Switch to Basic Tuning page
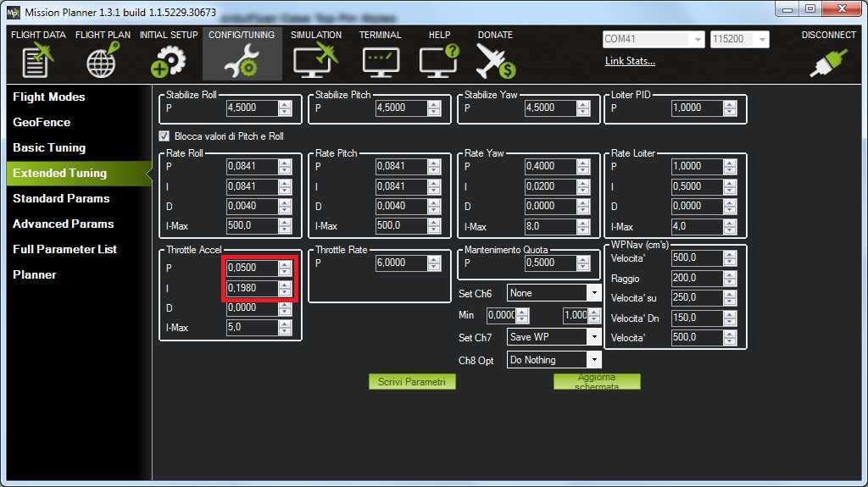This screenshot has height=487, width=868. click(x=49, y=147)
